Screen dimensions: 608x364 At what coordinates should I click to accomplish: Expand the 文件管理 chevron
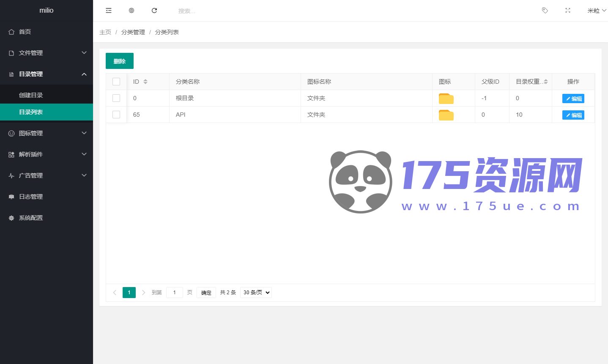click(x=84, y=53)
